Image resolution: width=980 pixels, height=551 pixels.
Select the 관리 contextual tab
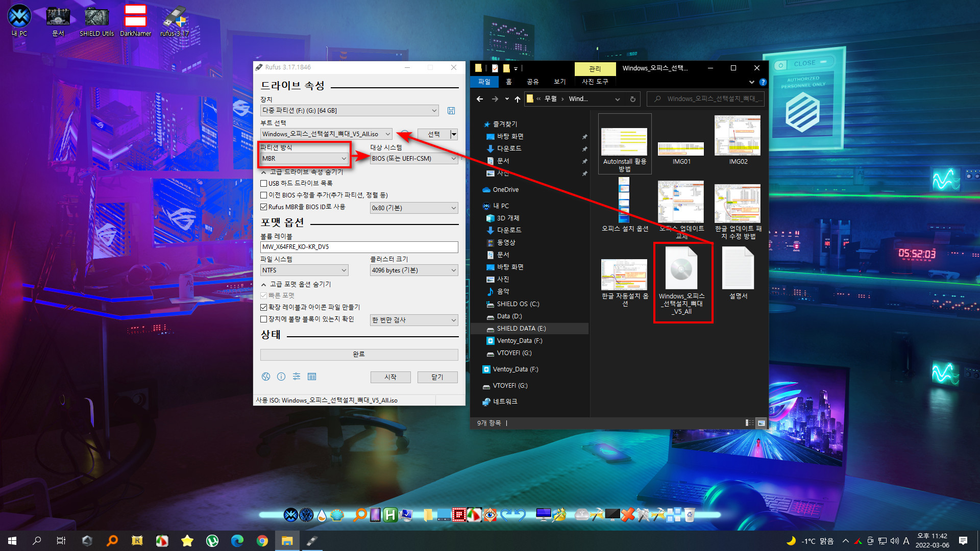595,68
